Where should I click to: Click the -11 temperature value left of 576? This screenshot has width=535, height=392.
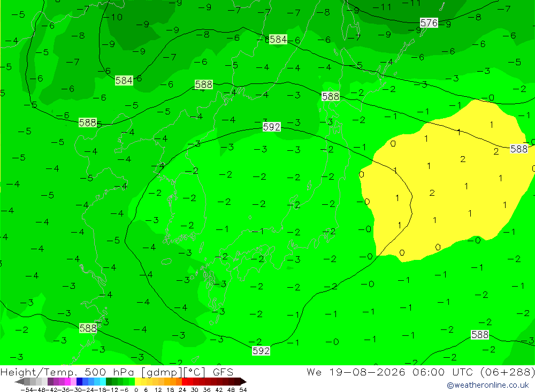point(382,7)
